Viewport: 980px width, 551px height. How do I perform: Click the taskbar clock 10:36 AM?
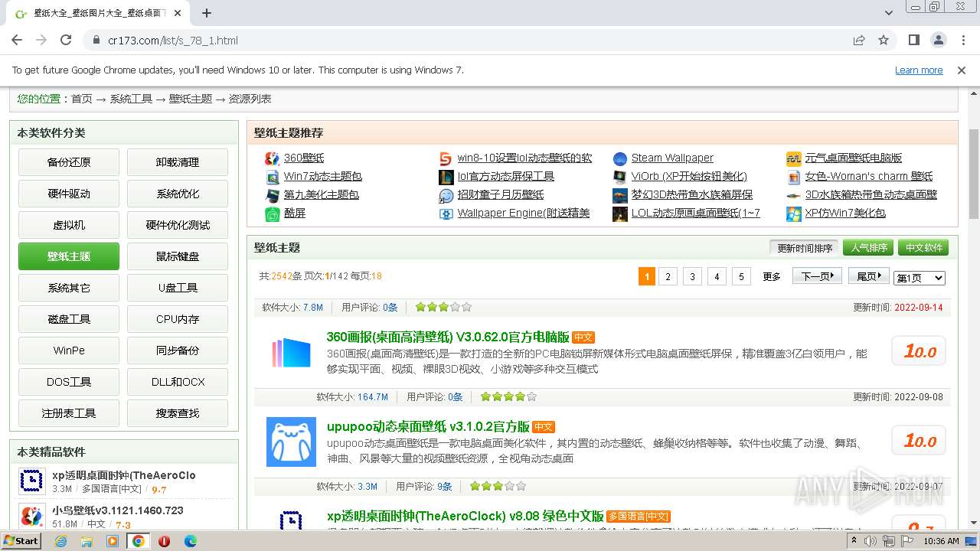(941, 541)
